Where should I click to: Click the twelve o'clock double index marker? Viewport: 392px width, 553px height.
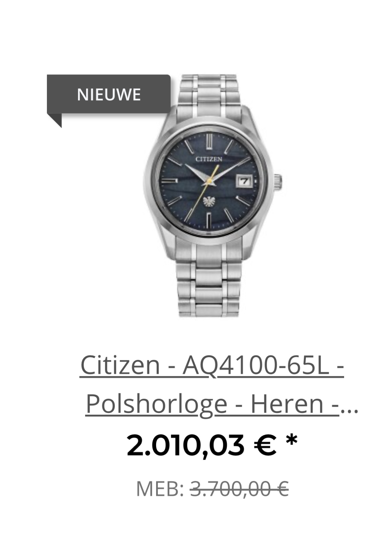(x=209, y=141)
